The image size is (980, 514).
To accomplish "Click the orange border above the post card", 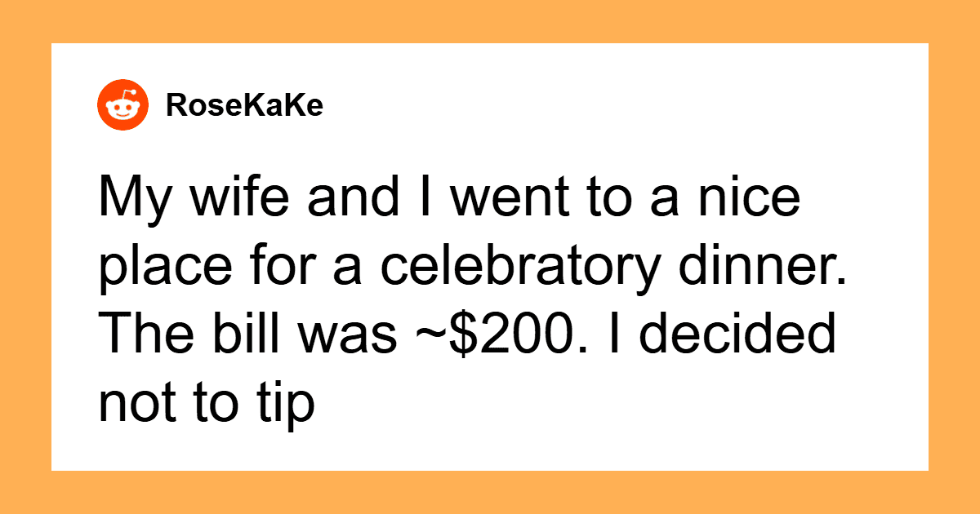I will (490, 21).
